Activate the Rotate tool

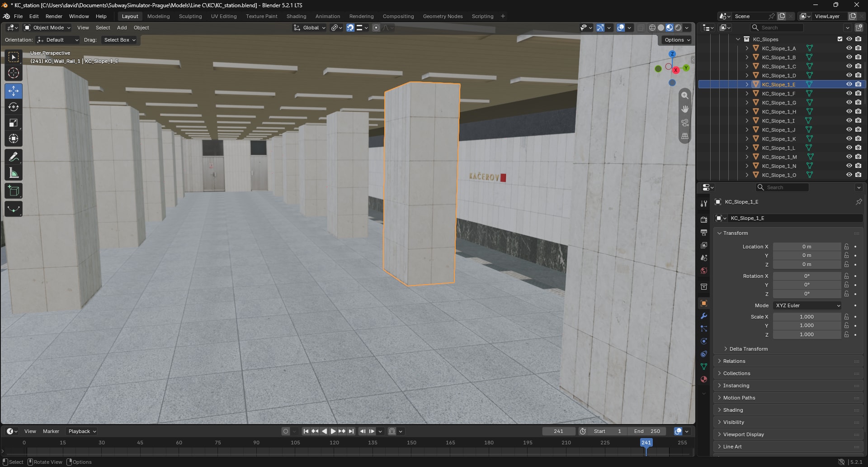point(14,107)
